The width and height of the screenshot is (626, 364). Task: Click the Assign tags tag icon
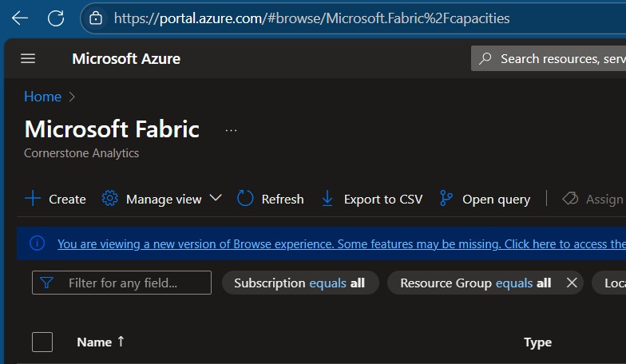tap(570, 198)
